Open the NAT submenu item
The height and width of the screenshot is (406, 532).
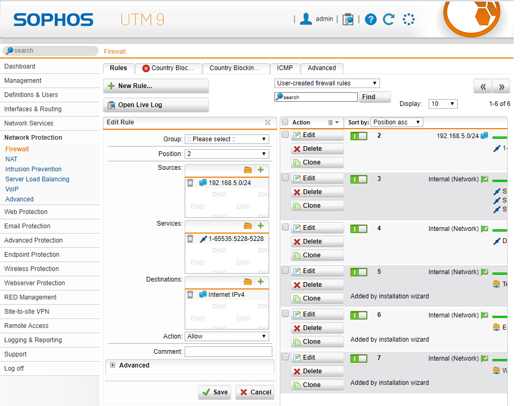[11, 159]
